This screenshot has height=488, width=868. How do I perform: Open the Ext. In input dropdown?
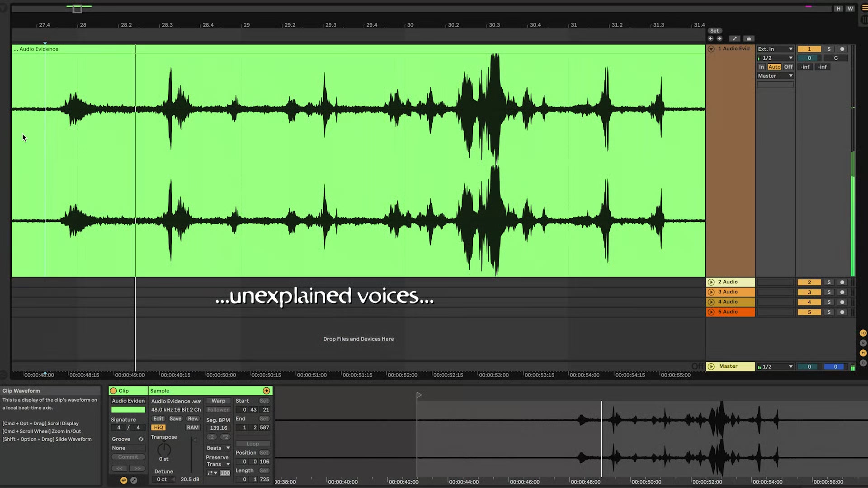pyautogui.click(x=775, y=49)
